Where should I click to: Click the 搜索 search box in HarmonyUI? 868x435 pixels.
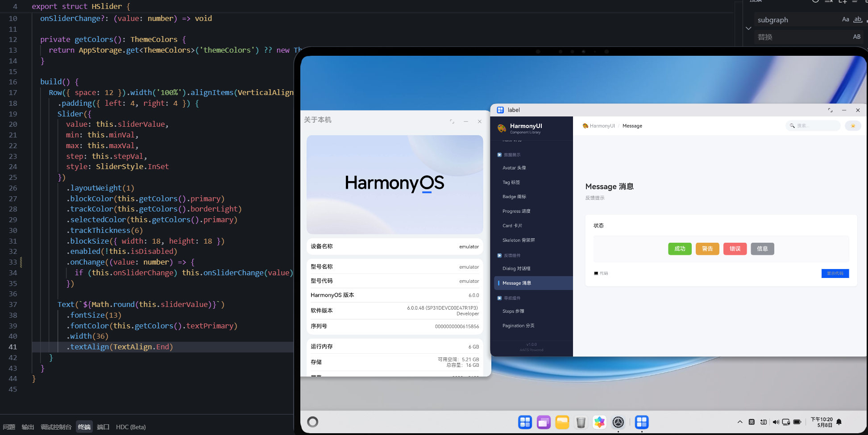813,126
